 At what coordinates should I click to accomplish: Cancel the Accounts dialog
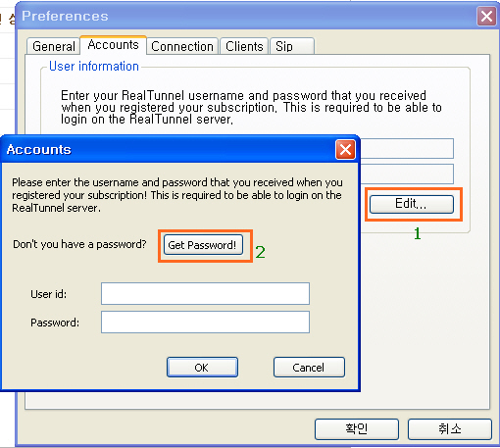[x=309, y=367]
